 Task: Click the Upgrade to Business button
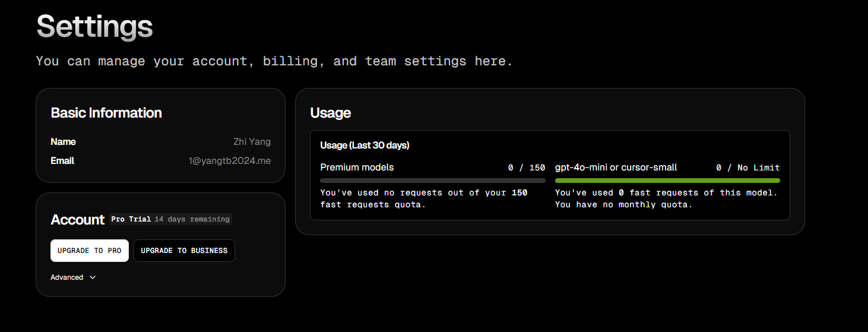(x=184, y=251)
